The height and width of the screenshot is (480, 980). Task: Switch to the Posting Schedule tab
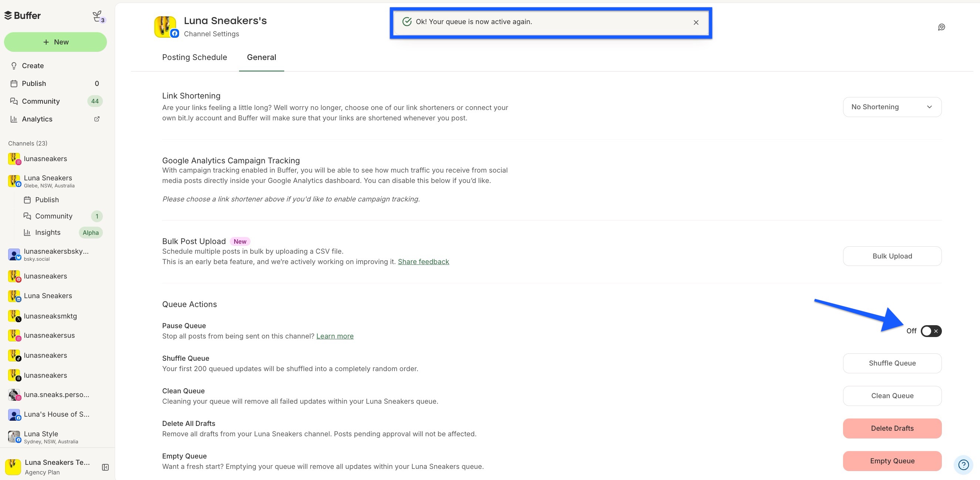click(x=194, y=57)
